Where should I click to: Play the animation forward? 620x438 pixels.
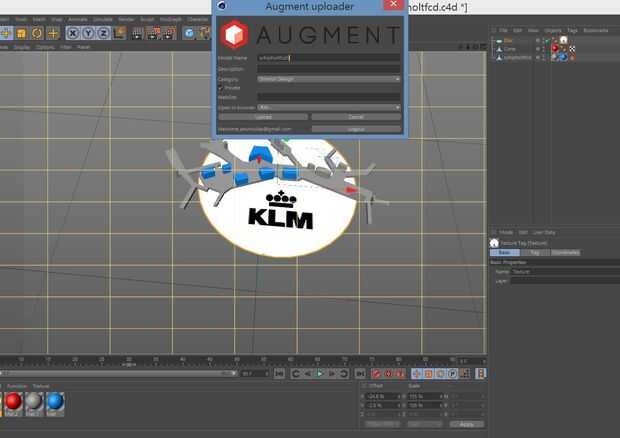pos(320,374)
